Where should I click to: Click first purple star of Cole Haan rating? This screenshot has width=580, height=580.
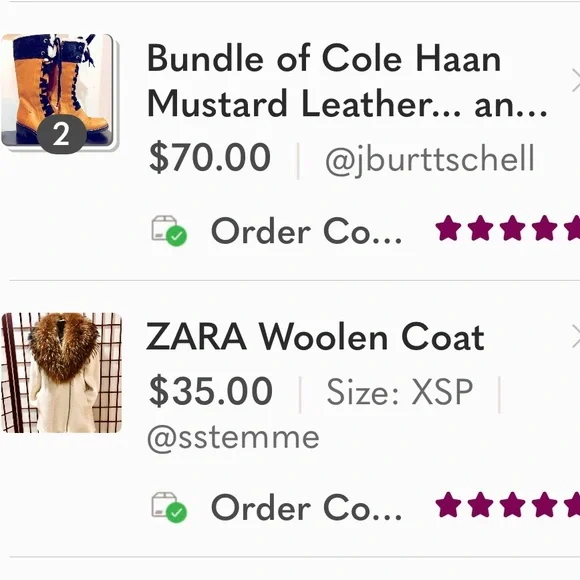tap(448, 228)
